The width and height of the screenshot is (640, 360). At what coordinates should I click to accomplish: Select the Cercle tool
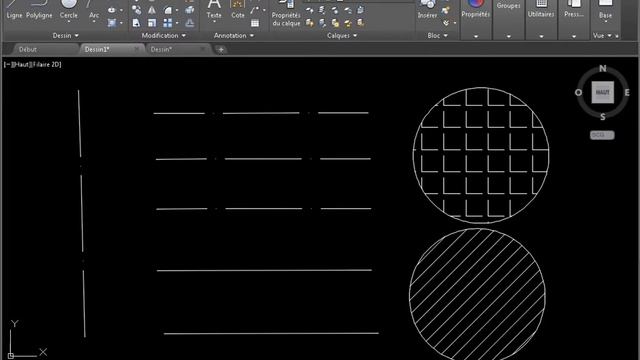pyautogui.click(x=69, y=9)
